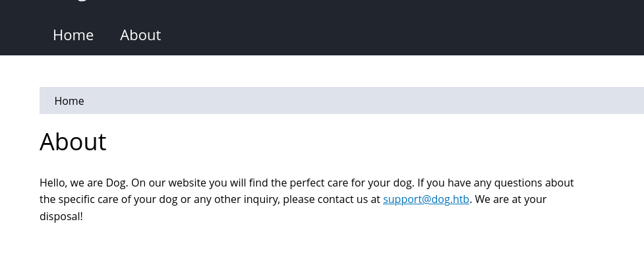Select the About item in top navigation
This screenshot has width=644, height=261.
(x=140, y=35)
